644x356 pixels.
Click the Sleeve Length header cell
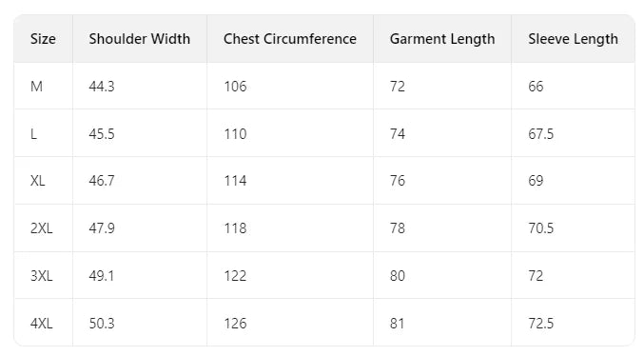coord(573,39)
